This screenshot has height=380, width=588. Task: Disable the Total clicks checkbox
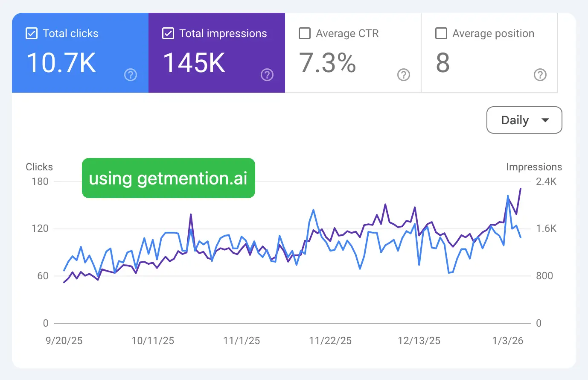[31, 33]
